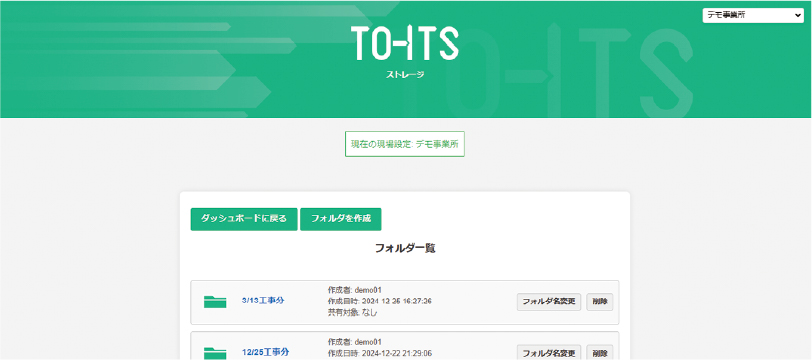This screenshot has height=360, width=812.
Task: Rename the 3/13工事分 folder via フォルダ名変更
Action: point(549,302)
